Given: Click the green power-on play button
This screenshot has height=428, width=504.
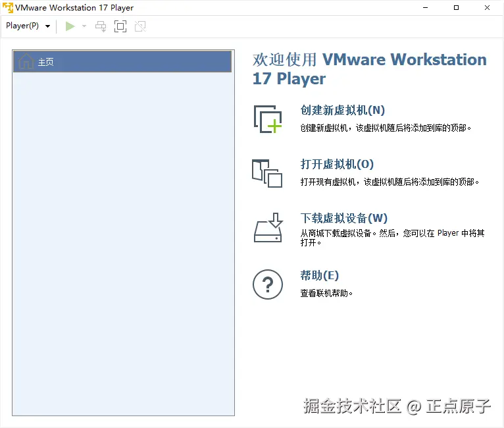Looking at the screenshot, I should click(x=70, y=26).
